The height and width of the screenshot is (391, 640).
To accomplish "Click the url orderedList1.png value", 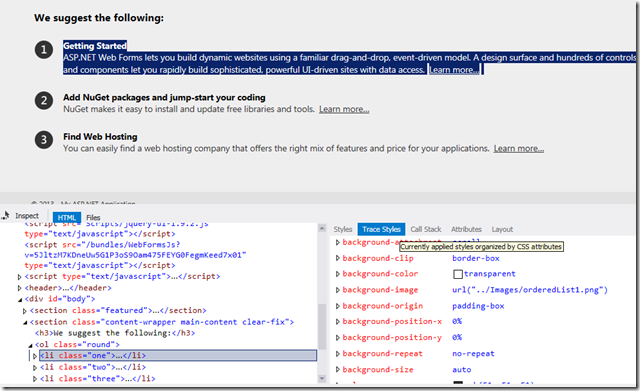I will (x=530, y=290).
